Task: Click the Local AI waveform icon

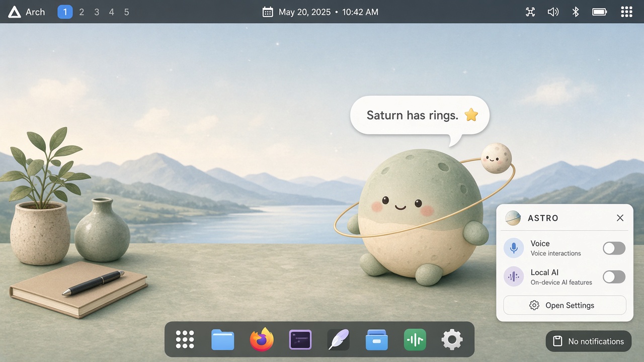Action: click(x=514, y=277)
